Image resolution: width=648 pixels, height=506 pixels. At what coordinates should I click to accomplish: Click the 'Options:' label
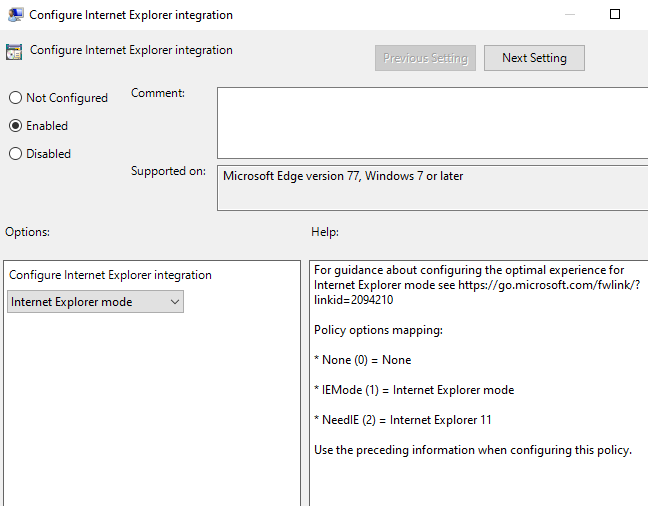pos(27,232)
